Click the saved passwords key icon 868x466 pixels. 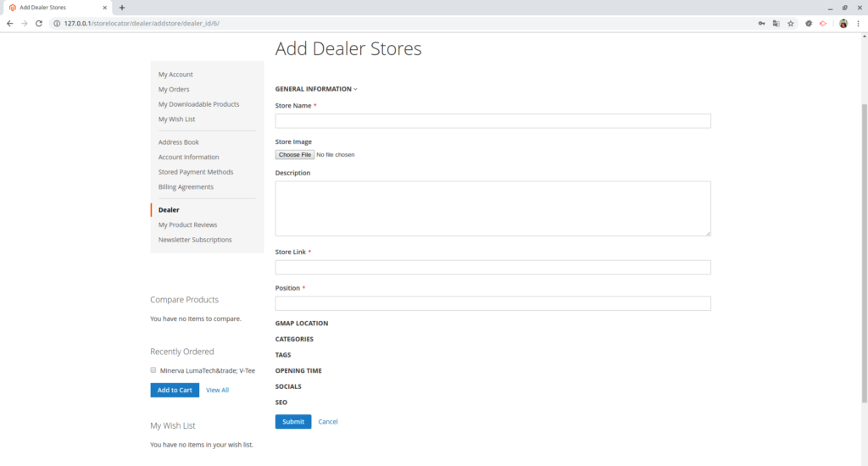(x=761, y=24)
